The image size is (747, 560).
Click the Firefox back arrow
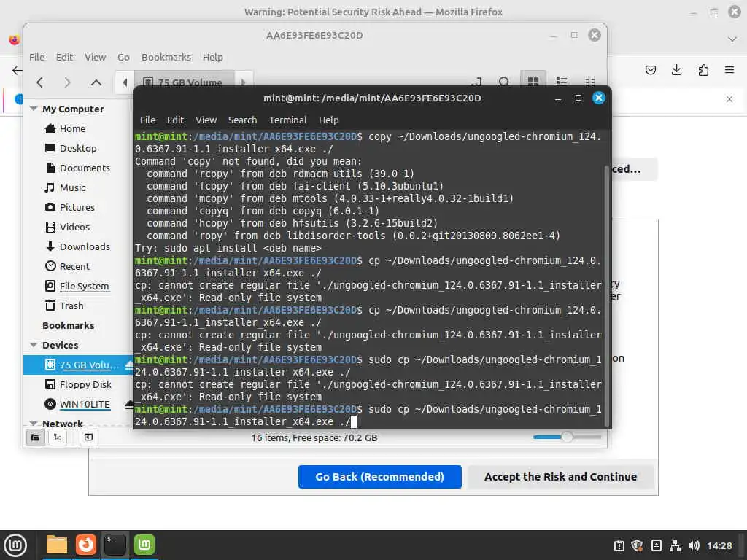tap(18, 71)
